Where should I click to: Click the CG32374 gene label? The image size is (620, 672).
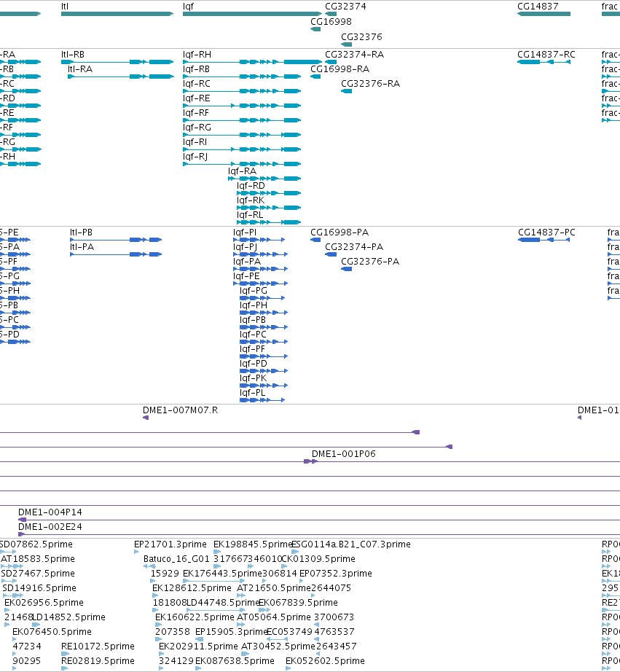(x=345, y=7)
